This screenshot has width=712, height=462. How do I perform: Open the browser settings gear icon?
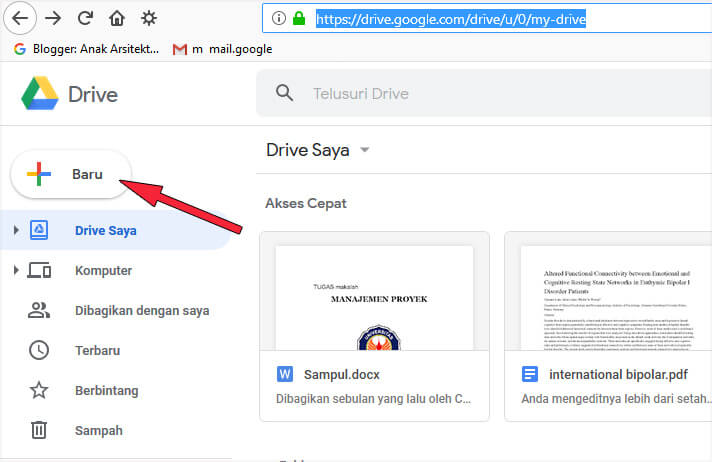coord(149,18)
